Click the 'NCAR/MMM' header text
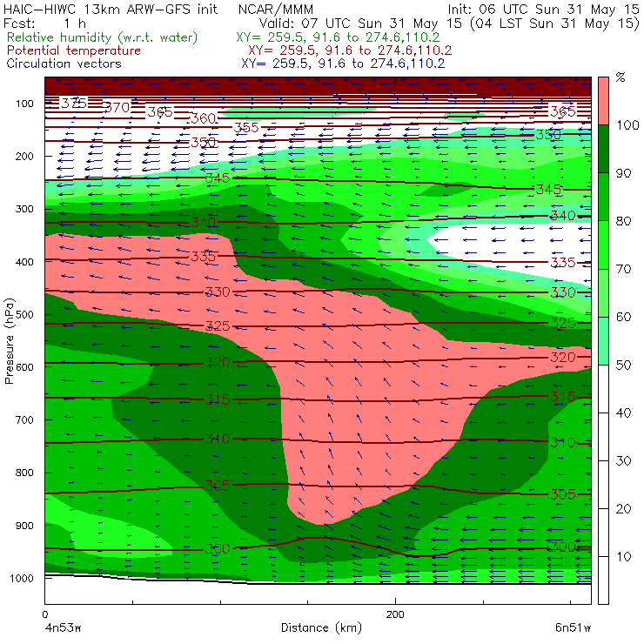Screen dimensions: 644x644 [276, 10]
